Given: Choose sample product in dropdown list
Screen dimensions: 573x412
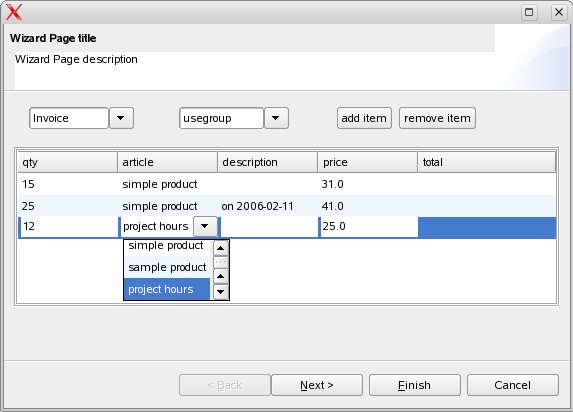Looking at the screenshot, I should (x=167, y=267).
